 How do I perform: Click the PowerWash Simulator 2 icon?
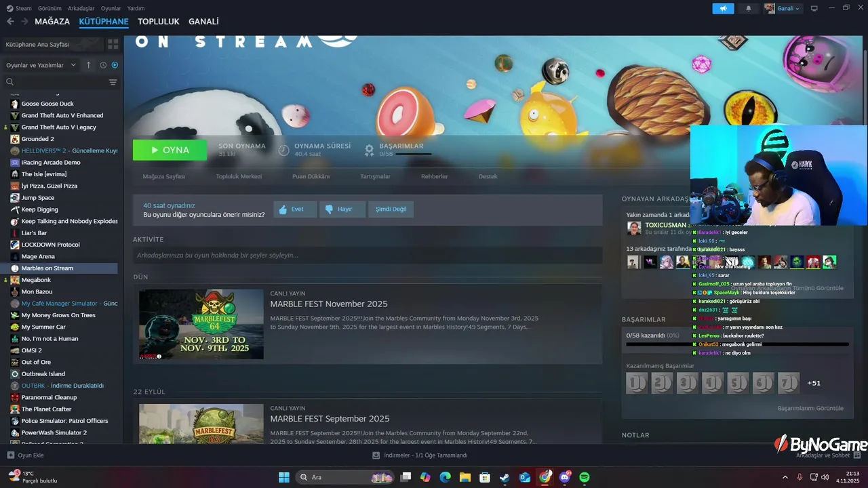(15, 432)
